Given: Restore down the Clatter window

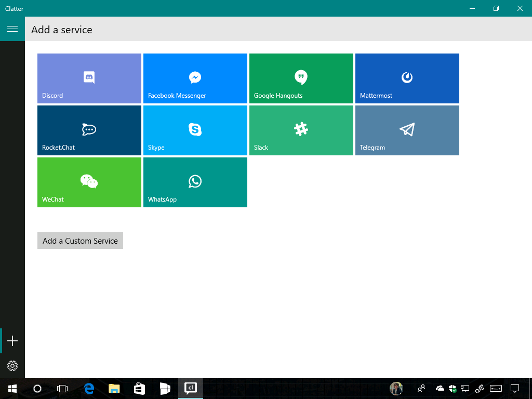Looking at the screenshot, I should pos(496,8).
